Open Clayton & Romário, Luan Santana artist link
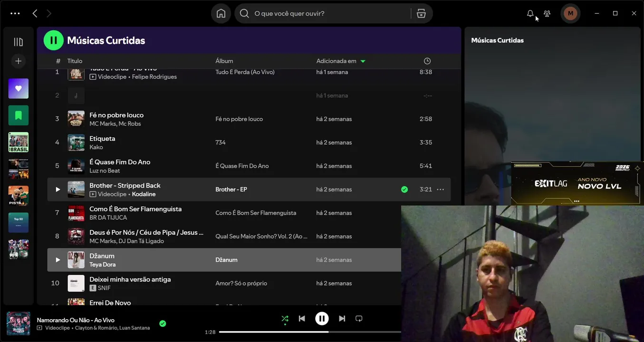 [x=112, y=328]
